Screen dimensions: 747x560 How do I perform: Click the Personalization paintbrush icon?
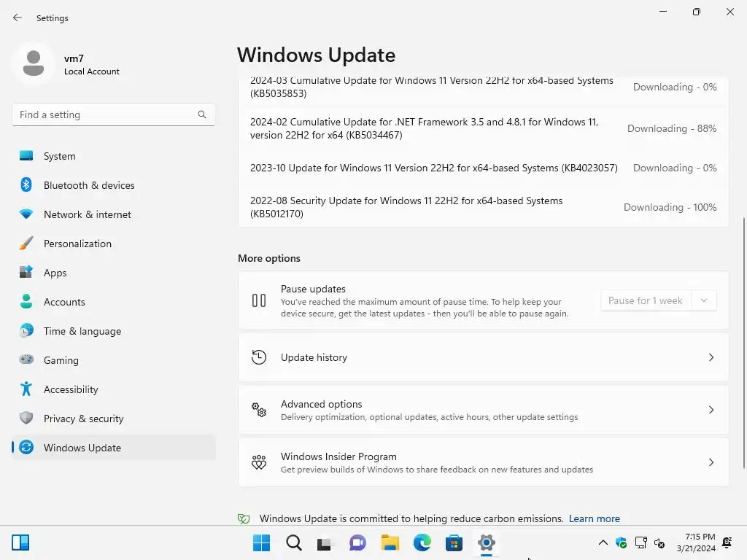[x=26, y=243]
